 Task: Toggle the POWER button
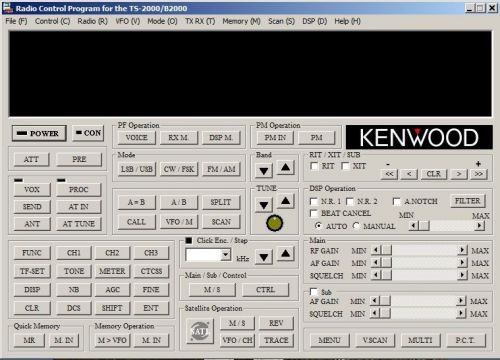[39, 133]
